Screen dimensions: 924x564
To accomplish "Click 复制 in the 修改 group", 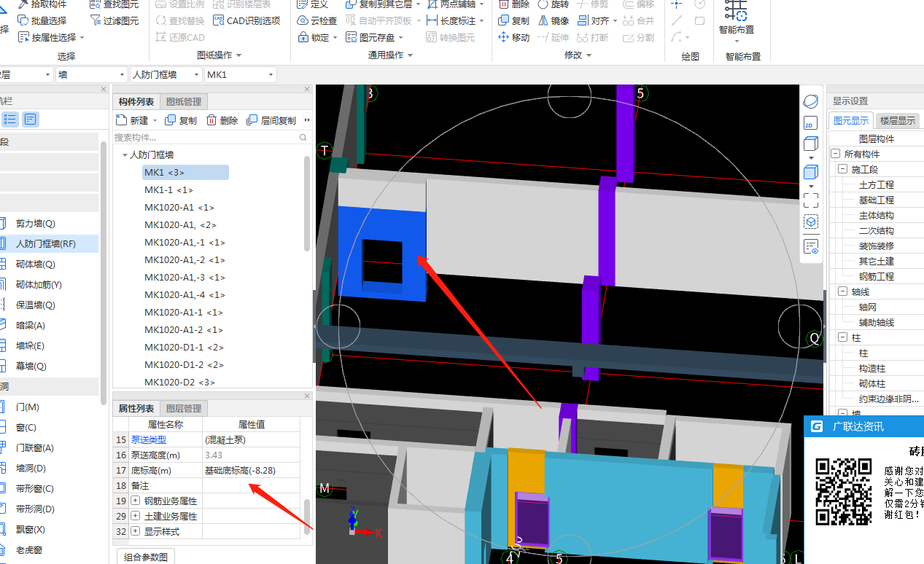I will (513, 20).
